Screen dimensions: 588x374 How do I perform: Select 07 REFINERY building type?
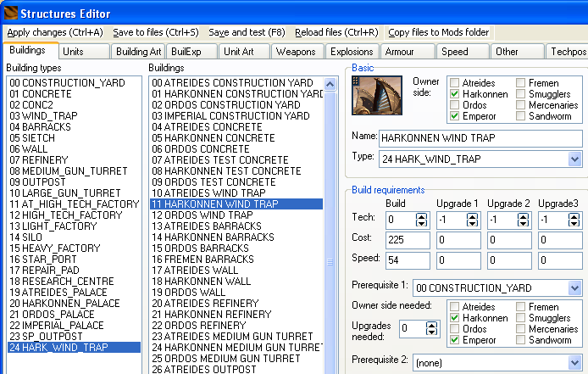point(74,160)
